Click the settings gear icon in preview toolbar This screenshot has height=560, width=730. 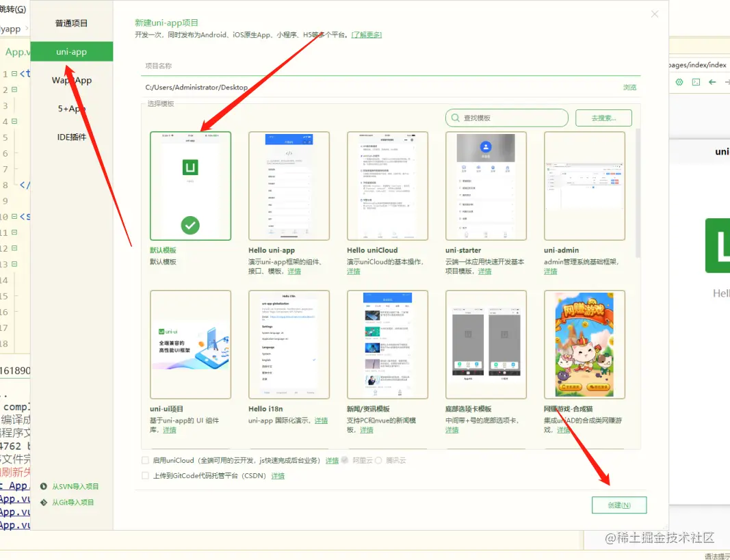(679, 82)
